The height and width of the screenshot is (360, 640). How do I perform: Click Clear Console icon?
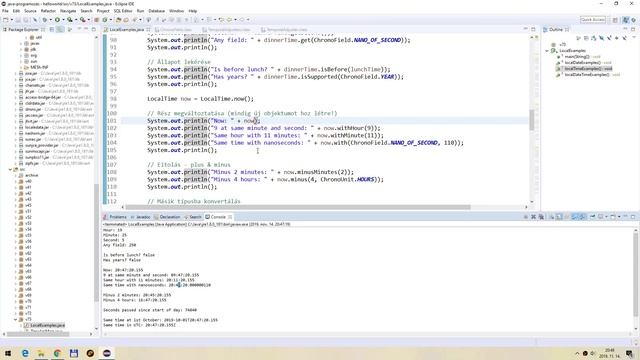552,217
